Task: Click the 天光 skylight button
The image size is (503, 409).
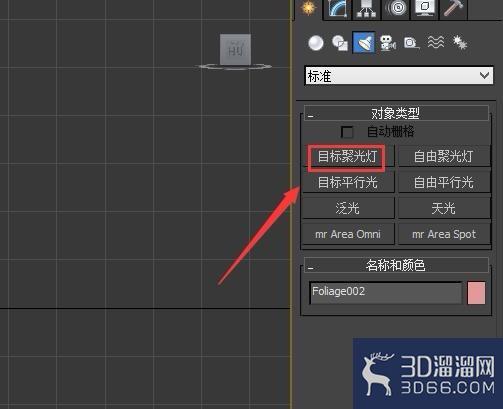Action: (x=444, y=208)
